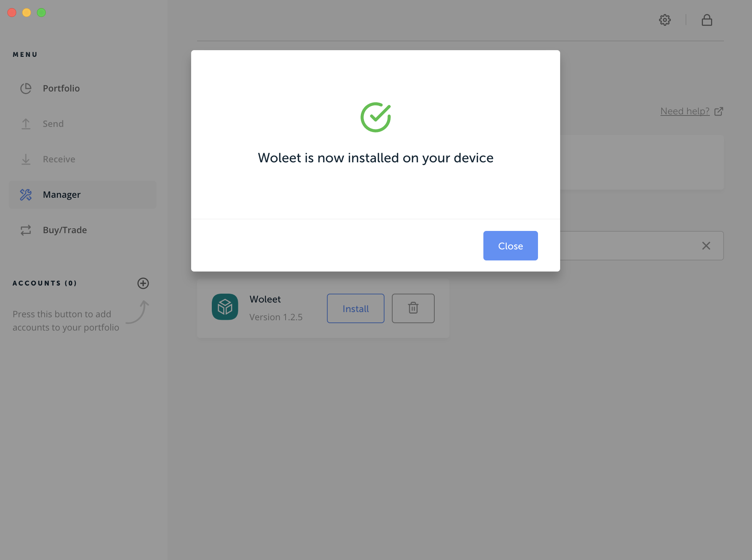This screenshot has width=752, height=560.
Task: Open the settings gear icon
Action: (x=665, y=20)
